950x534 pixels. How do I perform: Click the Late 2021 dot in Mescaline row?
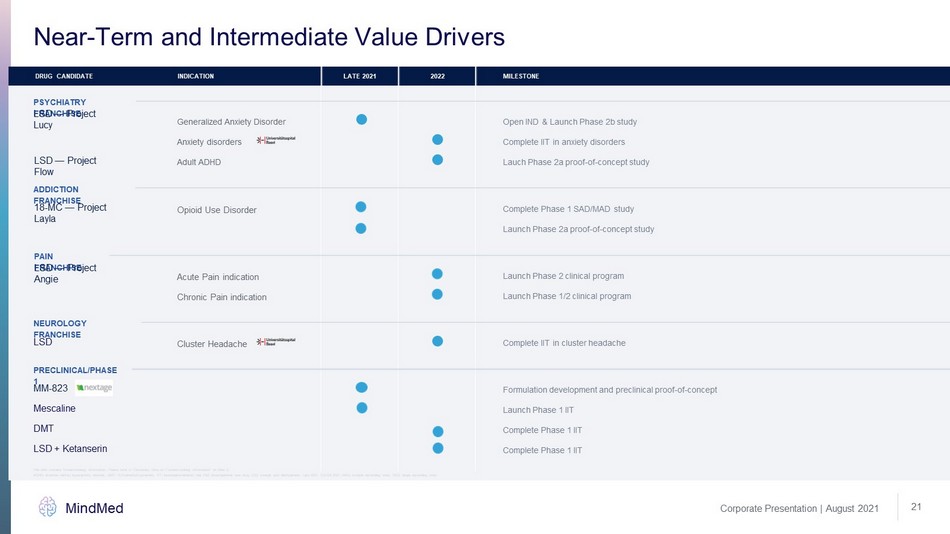coord(361,407)
